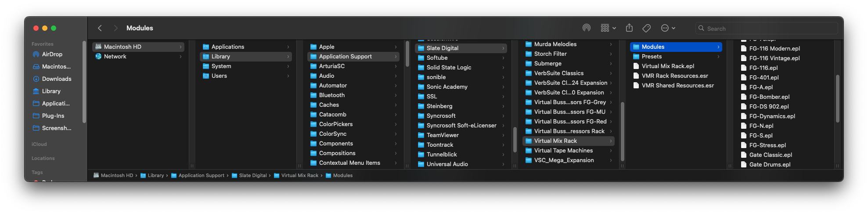The width and height of the screenshot is (868, 214).
Task: Select the FG-Bomber.epl file
Action: coord(769,97)
